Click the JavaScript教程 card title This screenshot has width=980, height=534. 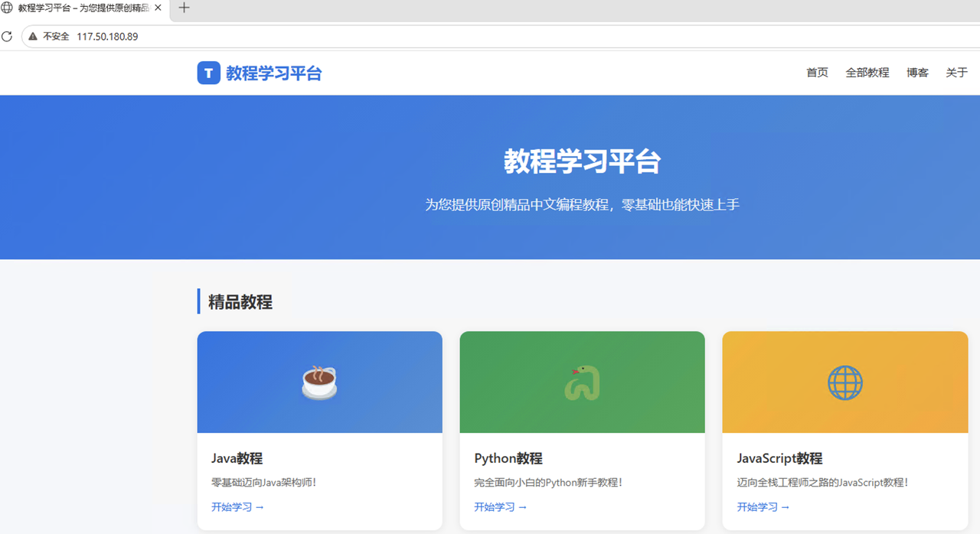click(780, 459)
